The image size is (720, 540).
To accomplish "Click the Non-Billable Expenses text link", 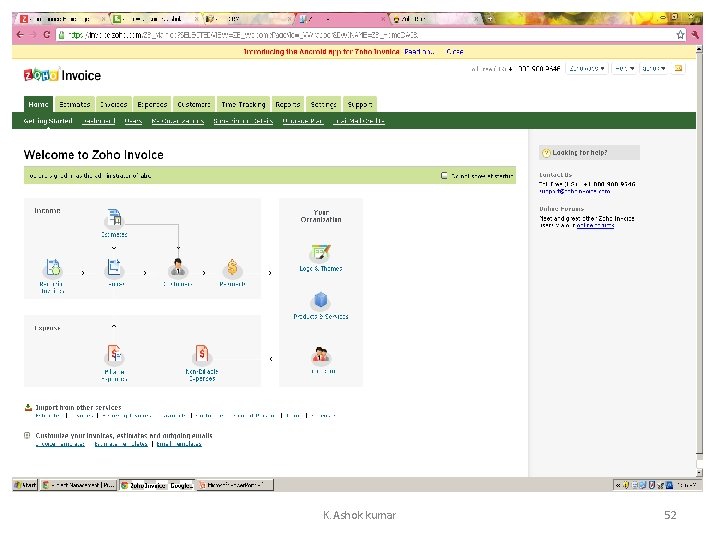I will coord(202,375).
